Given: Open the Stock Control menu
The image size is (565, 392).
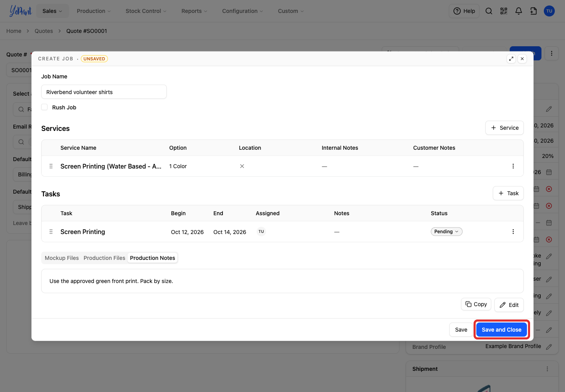Looking at the screenshot, I should 146,11.
